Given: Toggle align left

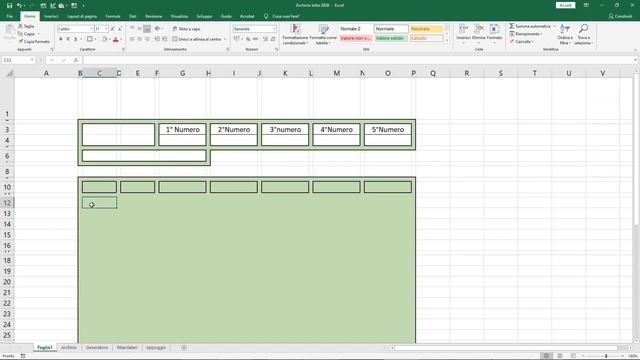Looking at the screenshot, I should (132, 39).
